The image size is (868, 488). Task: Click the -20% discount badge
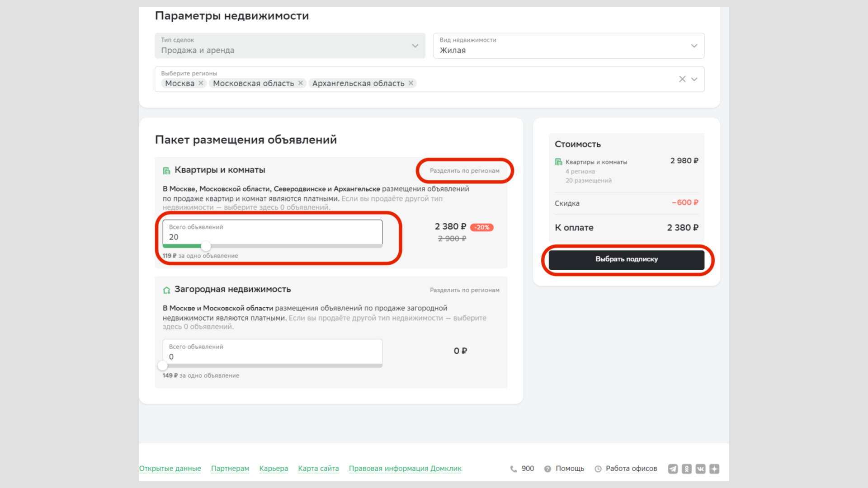click(482, 227)
